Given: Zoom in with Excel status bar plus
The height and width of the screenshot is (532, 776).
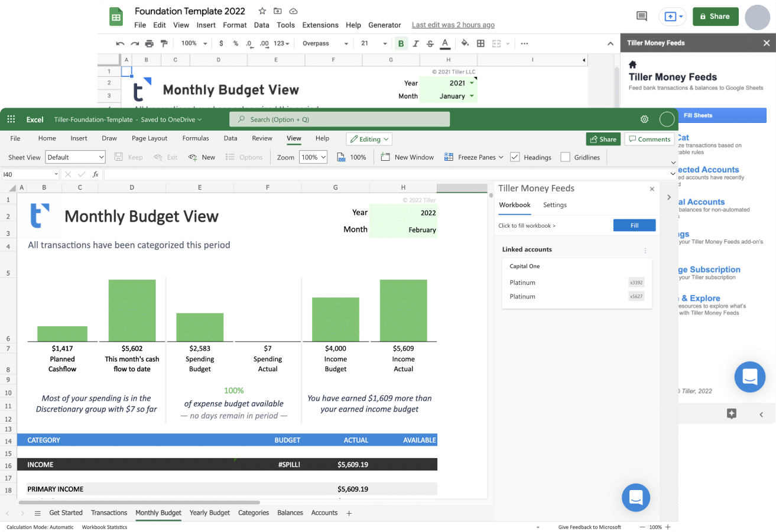Looking at the screenshot, I should (668, 527).
